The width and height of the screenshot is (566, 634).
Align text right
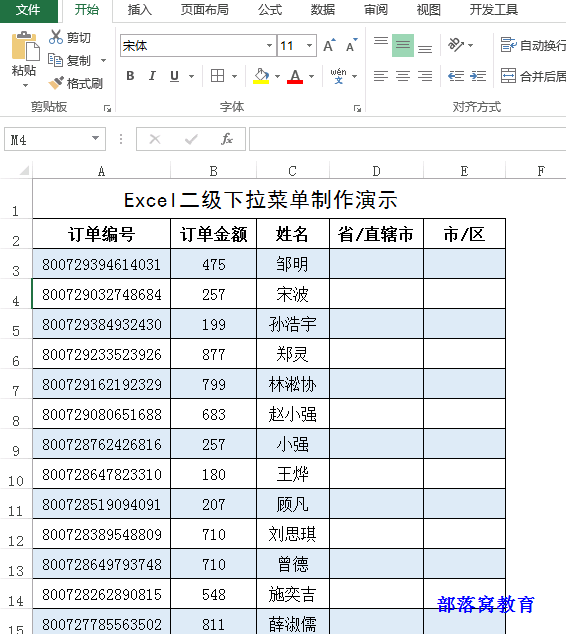[425, 76]
